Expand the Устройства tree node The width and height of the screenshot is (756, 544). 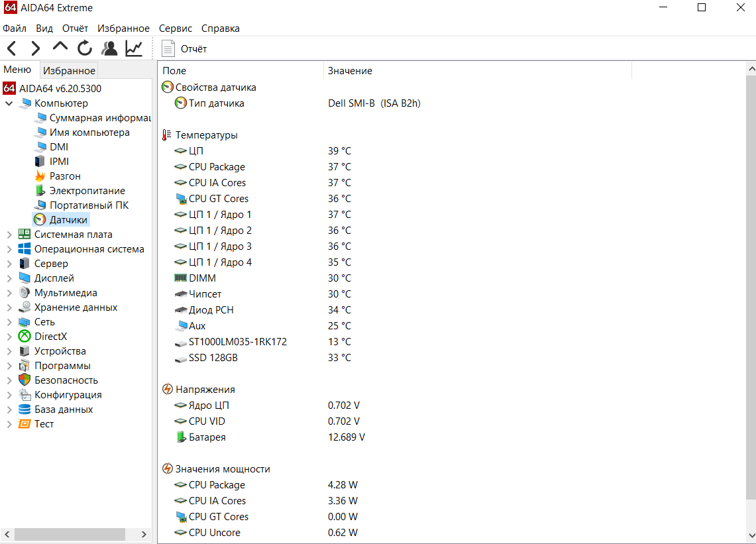9,352
